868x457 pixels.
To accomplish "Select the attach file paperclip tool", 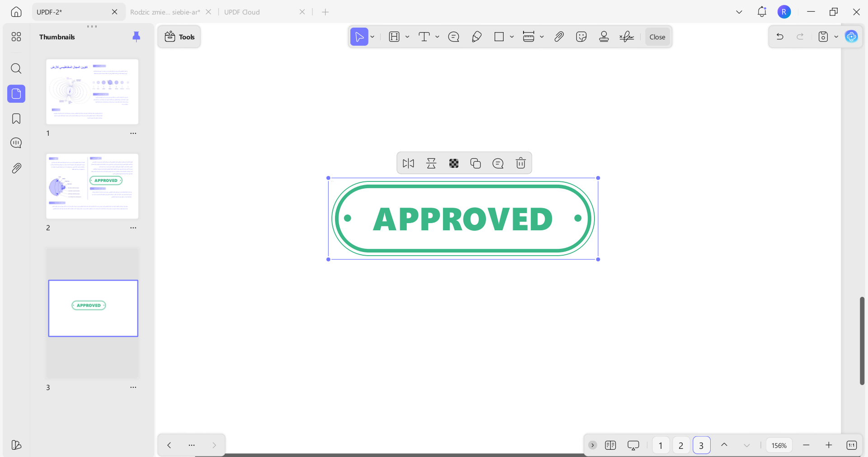I will 559,37.
